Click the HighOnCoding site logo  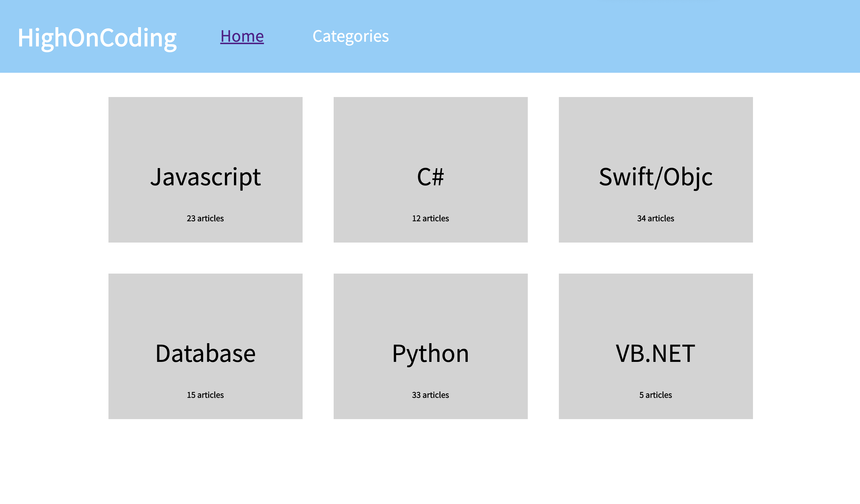[97, 38]
